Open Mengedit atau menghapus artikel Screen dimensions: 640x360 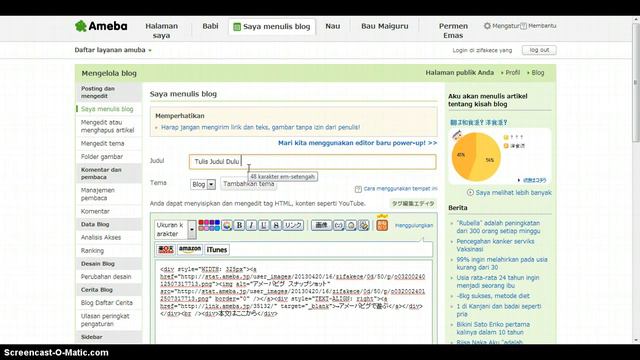click(107, 126)
